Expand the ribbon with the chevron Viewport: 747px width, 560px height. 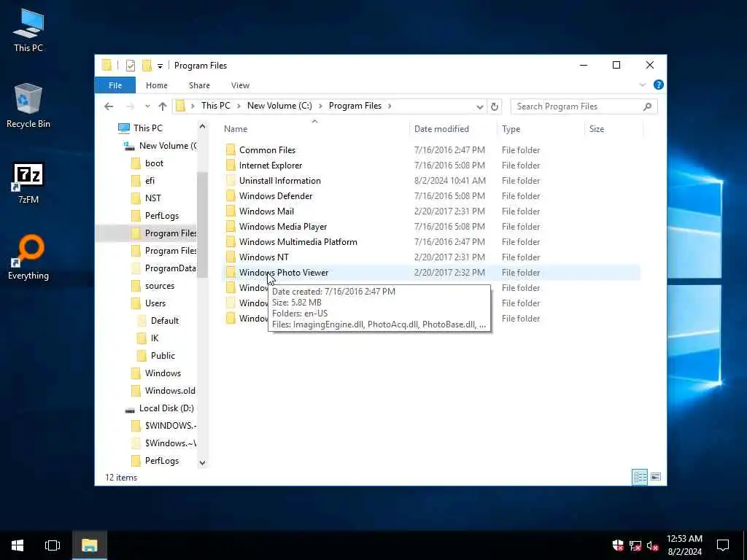click(x=642, y=85)
